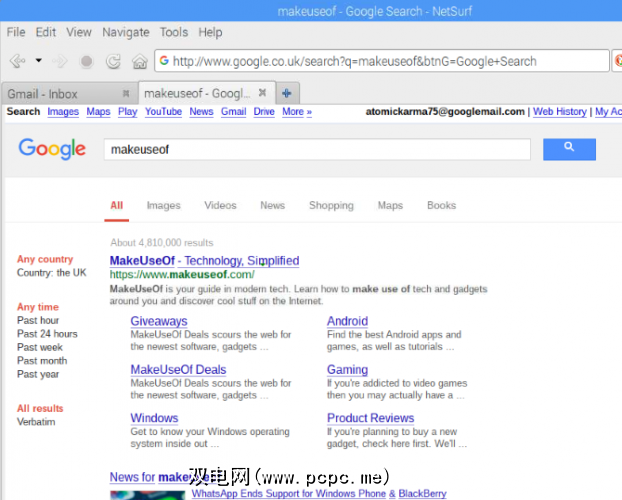Click the makeuseof search input field
622x500 pixels.
coord(317,150)
